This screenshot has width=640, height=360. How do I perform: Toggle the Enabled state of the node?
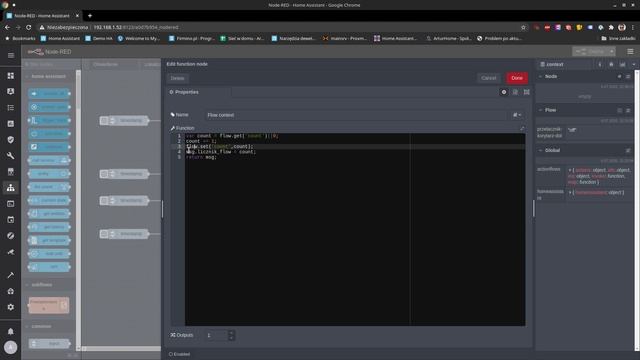[x=180, y=354]
